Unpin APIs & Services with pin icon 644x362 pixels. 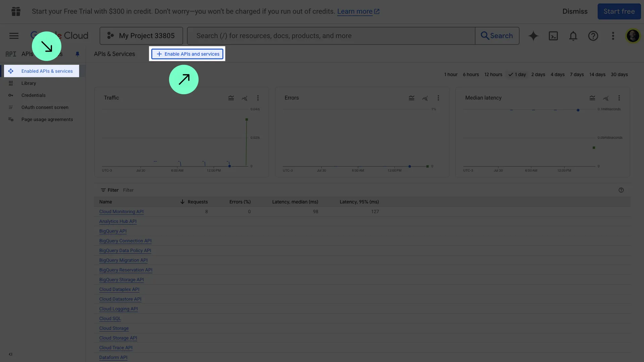(77, 54)
